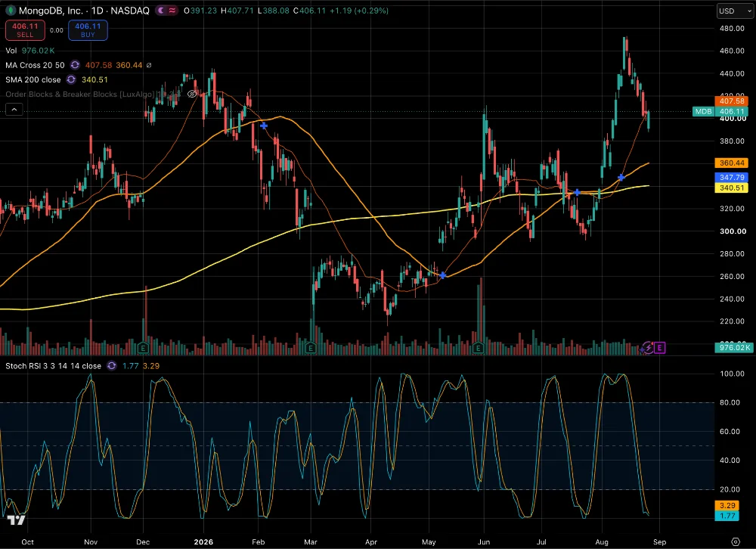Click the O391.23 open price value
Screen dimensions: 756x549
pyautogui.click(x=200, y=11)
